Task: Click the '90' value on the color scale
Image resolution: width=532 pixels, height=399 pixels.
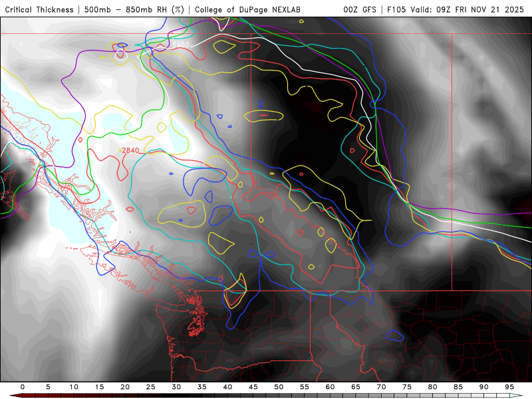Action: (x=484, y=387)
